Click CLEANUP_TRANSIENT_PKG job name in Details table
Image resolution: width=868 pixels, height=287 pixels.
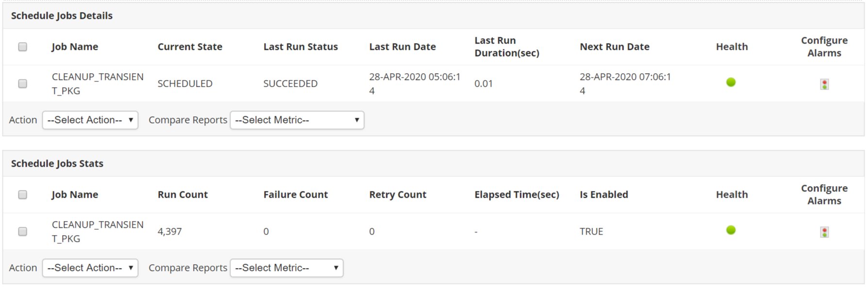[98, 84]
